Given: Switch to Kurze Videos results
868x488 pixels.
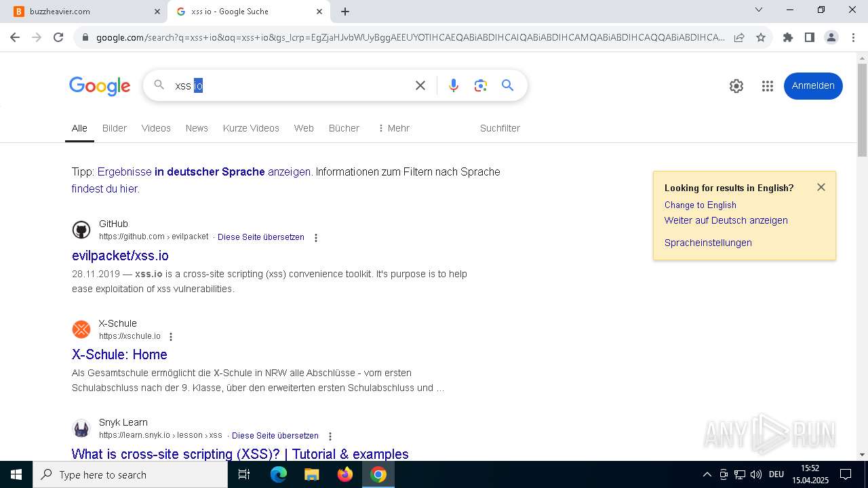Looking at the screenshot, I should 251,128.
